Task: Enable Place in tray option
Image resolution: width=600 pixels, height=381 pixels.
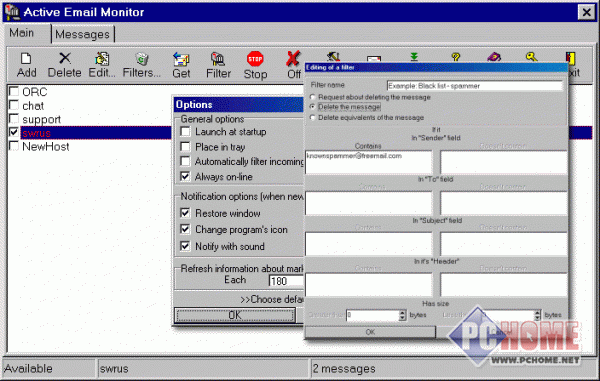Action: pos(185,147)
